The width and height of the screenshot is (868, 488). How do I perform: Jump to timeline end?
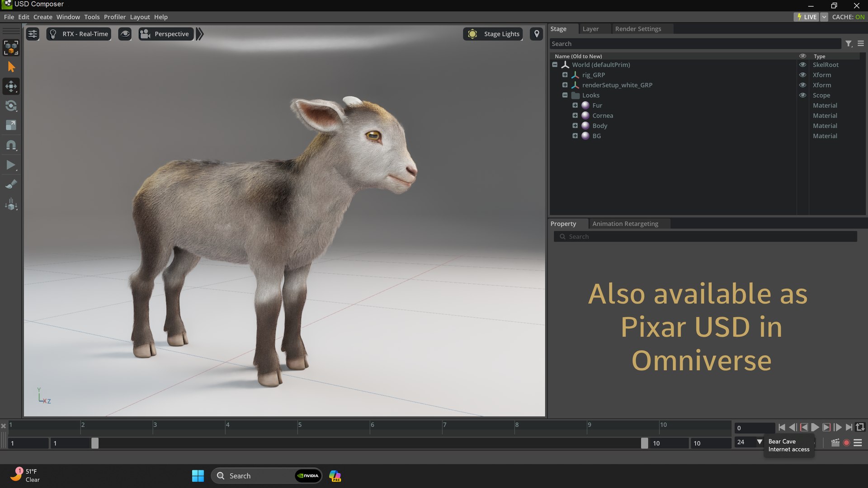pos(849,427)
